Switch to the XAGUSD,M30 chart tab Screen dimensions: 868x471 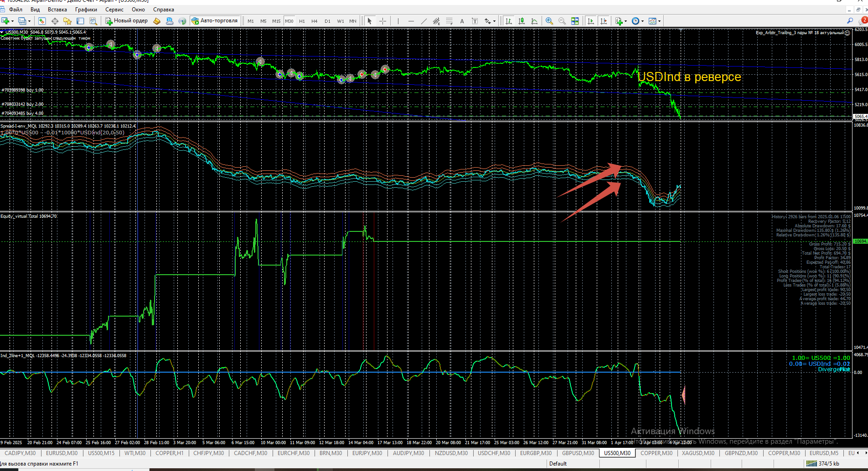(x=698, y=453)
